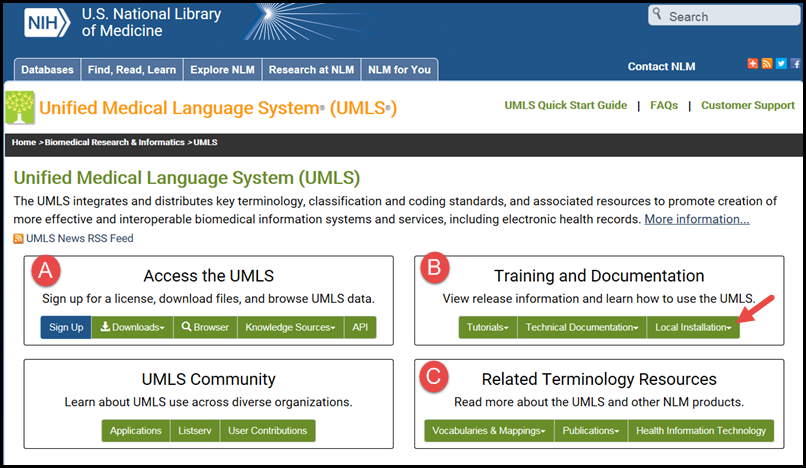Click the Health Information Technology button

701,431
